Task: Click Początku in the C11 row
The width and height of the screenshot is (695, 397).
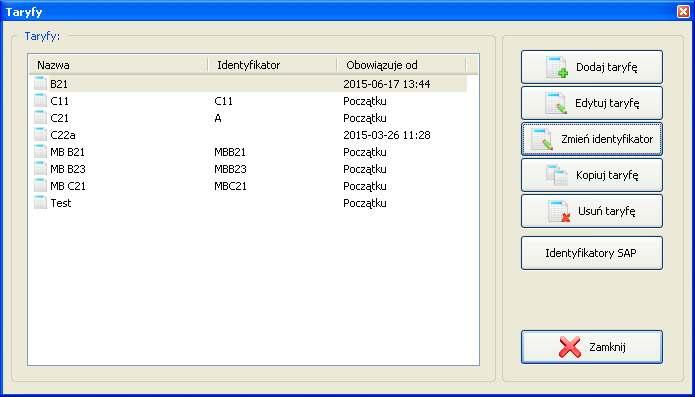Action: pos(365,101)
